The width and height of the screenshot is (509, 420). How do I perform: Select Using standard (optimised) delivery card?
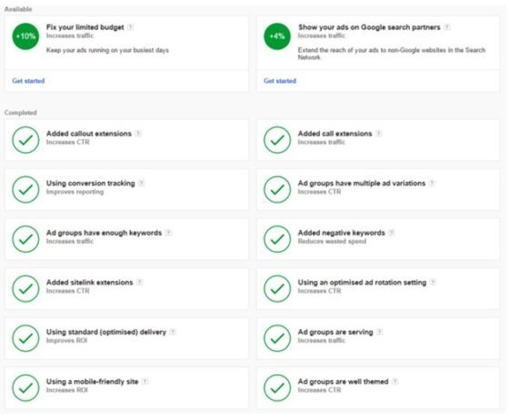pyautogui.click(x=126, y=338)
